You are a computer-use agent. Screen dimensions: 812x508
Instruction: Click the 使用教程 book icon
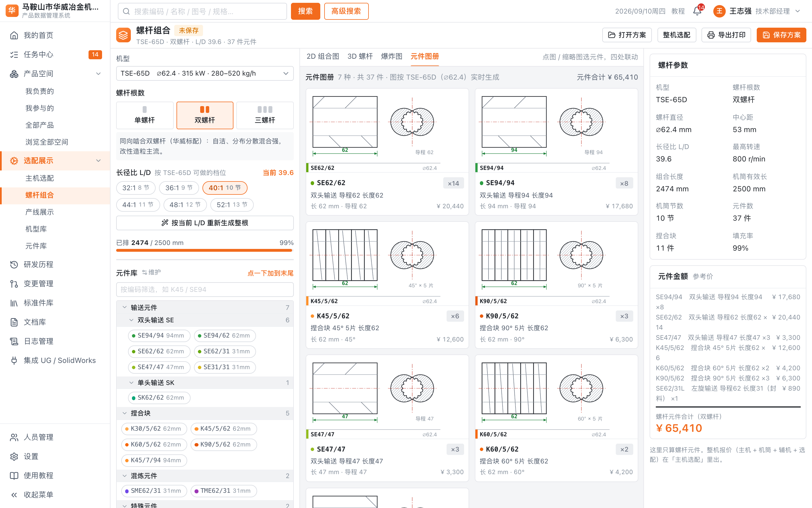click(x=14, y=476)
